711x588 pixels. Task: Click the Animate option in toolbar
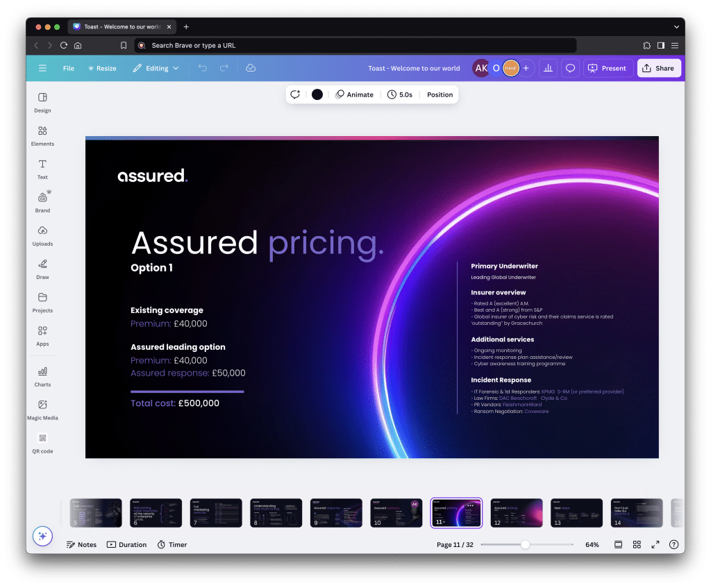point(355,94)
